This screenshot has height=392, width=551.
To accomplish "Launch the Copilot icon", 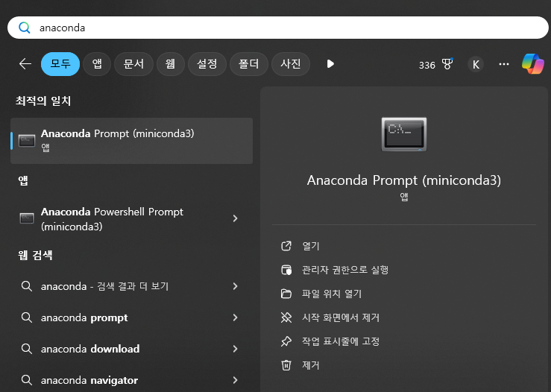I will 532,64.
